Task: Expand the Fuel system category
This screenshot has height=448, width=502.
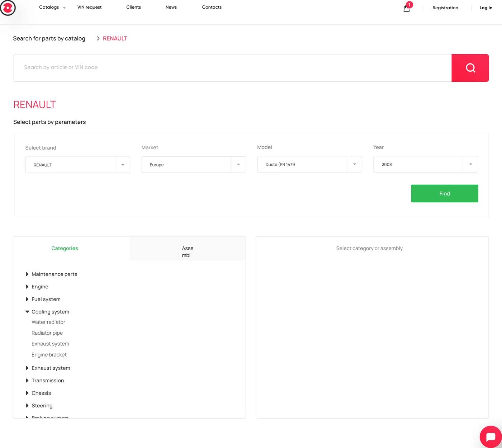Action: (43, 299)
